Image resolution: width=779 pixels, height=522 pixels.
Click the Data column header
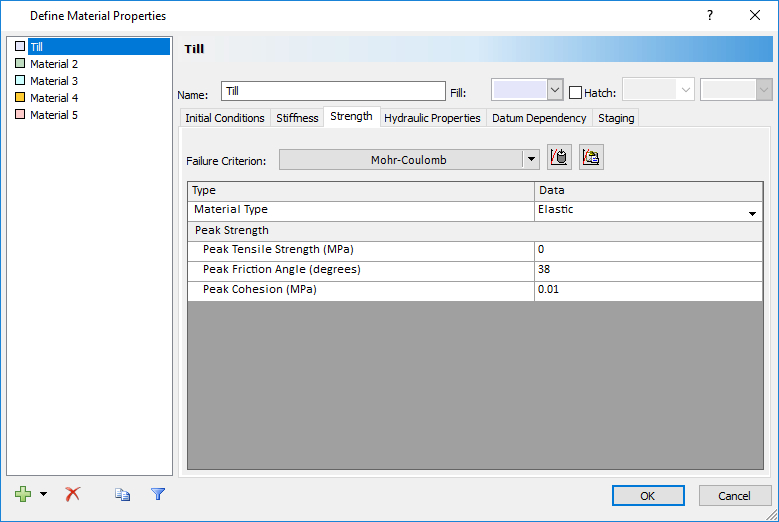[x=648, y=191]
